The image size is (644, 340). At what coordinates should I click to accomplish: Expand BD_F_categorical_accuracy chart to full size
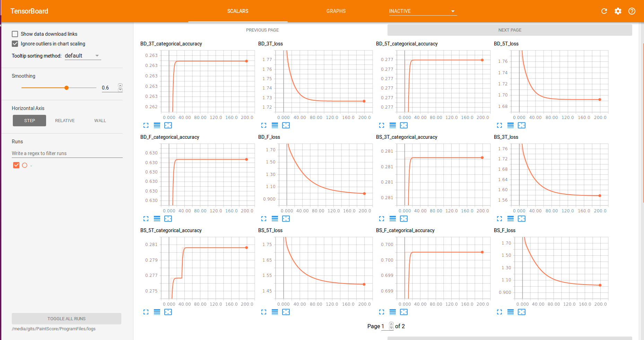tap(146, 219)
